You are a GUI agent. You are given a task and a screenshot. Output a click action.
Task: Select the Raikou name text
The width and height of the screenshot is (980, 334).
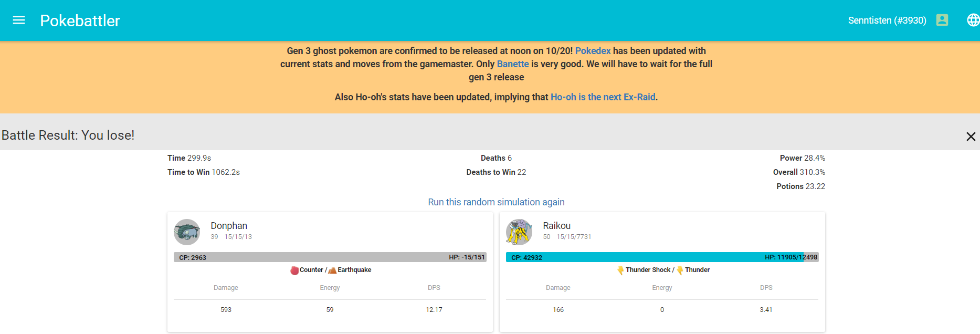pos(556,226)
